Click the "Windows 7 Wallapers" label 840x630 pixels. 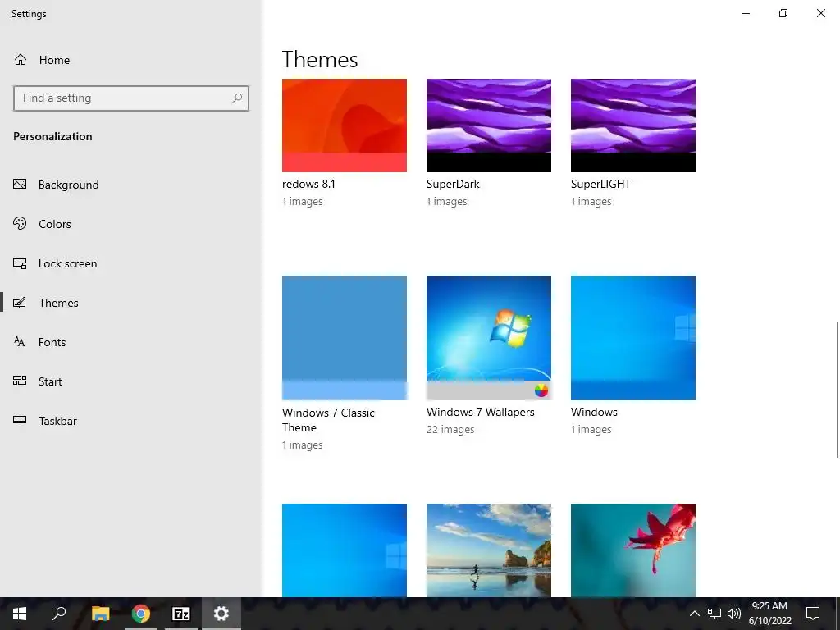(481, 412)
